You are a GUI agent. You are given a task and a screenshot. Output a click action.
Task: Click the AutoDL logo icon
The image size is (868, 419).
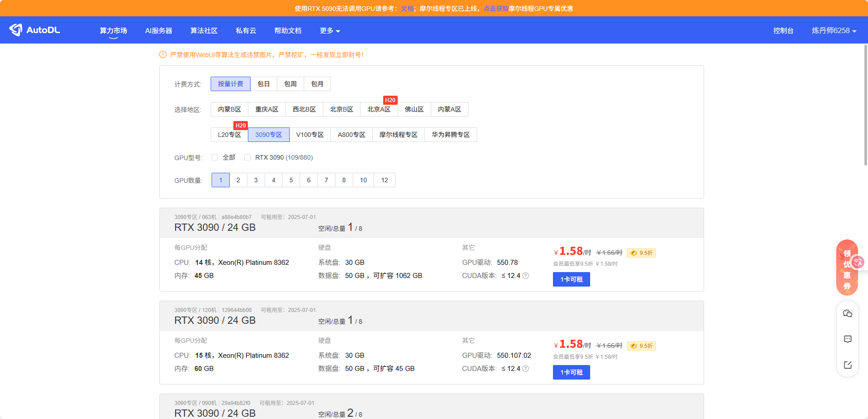[x=16, y=30]
